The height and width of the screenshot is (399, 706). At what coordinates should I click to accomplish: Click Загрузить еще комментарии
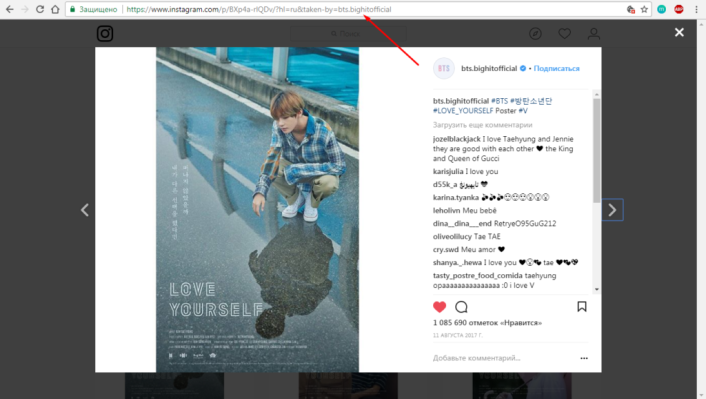click(x=482, y=125)
